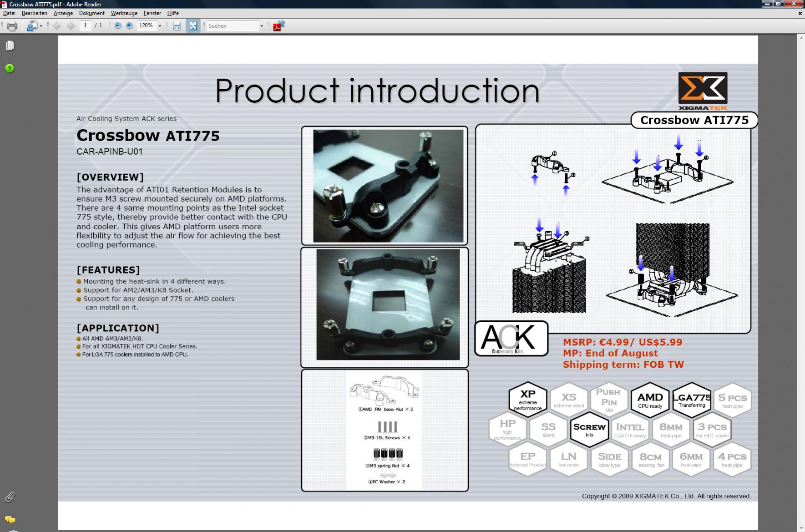The image size is (805, 532).
Task: Click the 8CM bearing fan hexagon badge
Action: (x=651, y=459)
